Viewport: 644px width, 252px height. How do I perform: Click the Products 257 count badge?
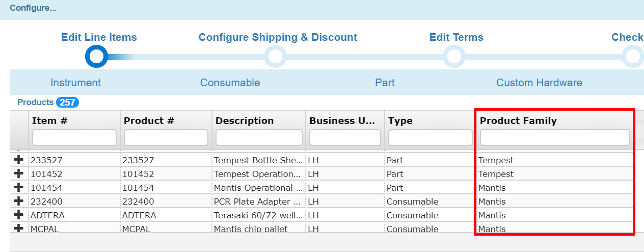coord(67,103)
